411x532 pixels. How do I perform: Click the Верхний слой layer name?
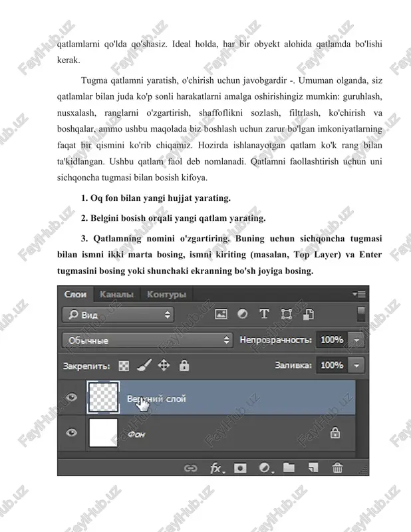click(156, 398)
